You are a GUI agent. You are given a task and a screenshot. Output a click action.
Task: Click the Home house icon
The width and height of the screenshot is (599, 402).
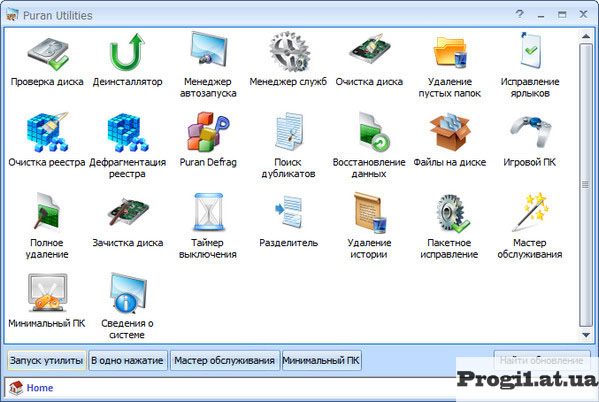coord(16,388)
